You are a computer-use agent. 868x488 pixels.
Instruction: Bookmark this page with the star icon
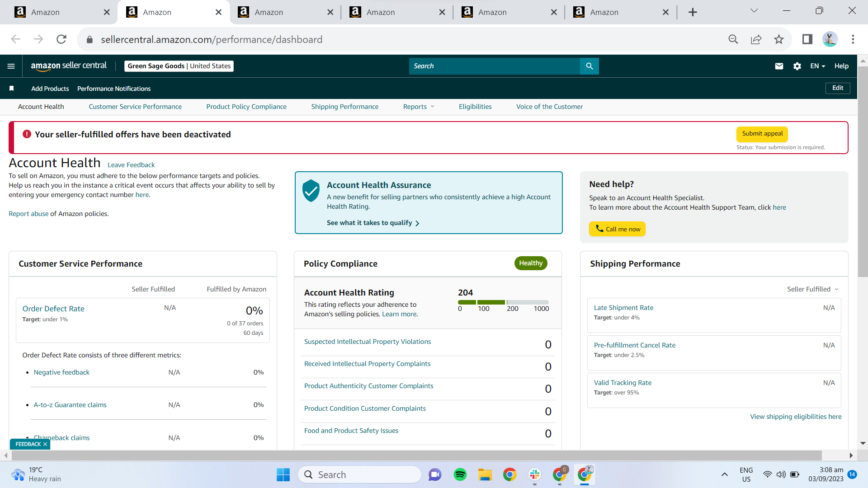[x=779, y=39]
